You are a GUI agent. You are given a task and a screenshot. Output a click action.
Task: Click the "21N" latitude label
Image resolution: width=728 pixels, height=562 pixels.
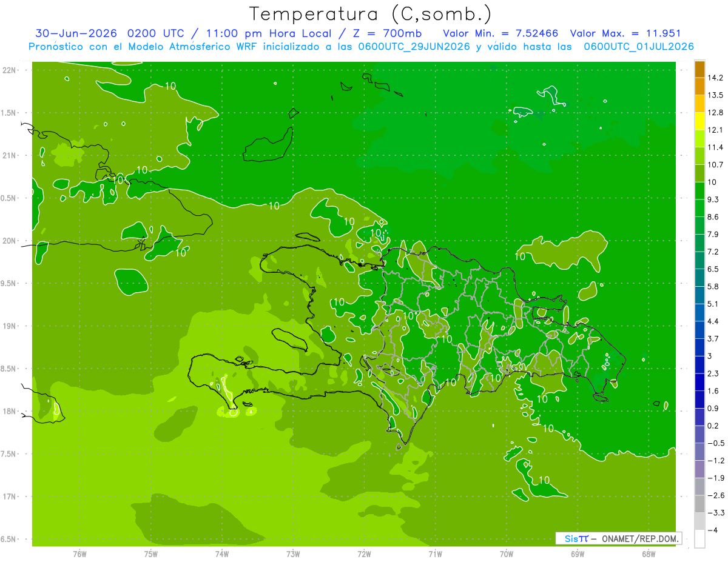tap(10, 156)
